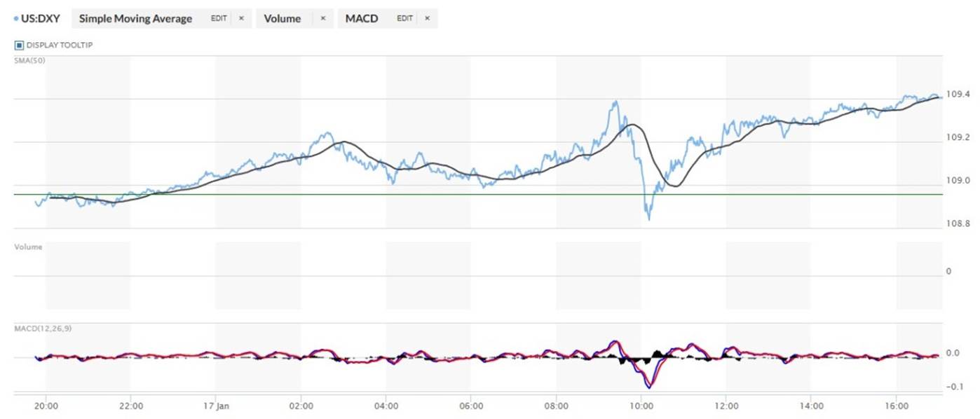Click the 20:00 time axis label

(x=46, y=406)
